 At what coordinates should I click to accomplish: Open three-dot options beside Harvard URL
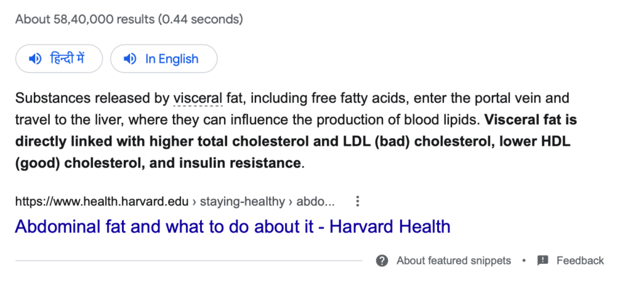358,202
